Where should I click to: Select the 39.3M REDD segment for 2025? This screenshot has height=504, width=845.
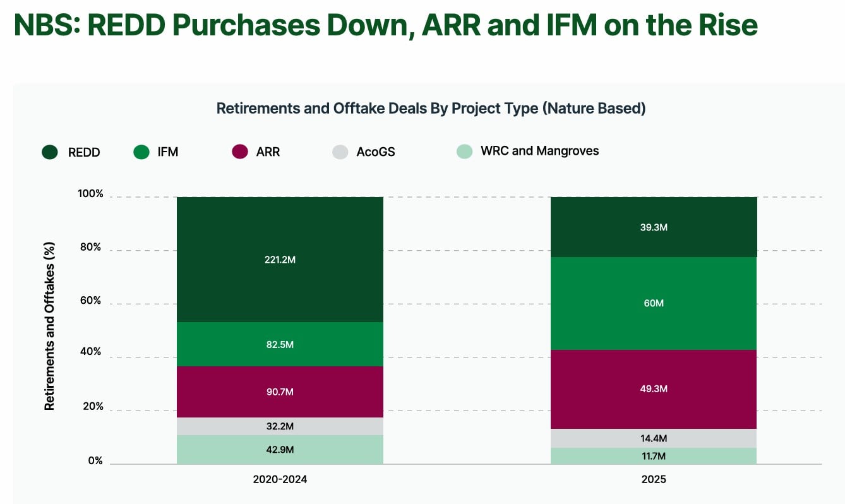tap(654, 227)
